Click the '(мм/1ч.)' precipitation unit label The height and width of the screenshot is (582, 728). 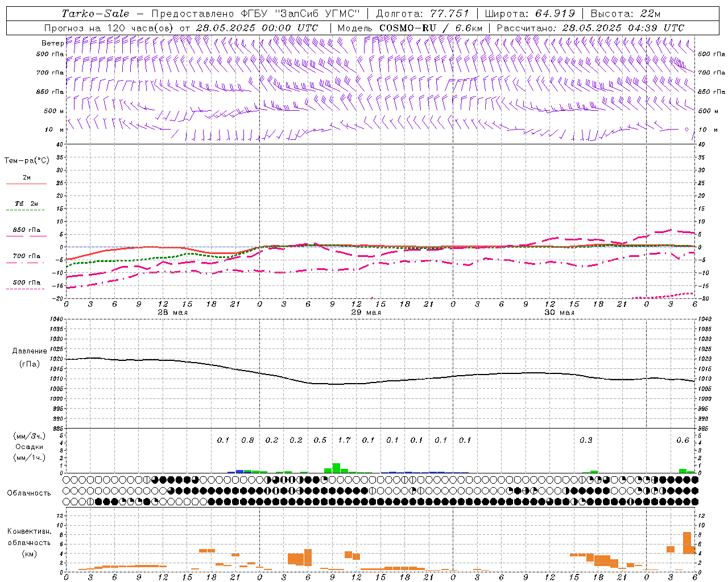click(x=30, y=458)
